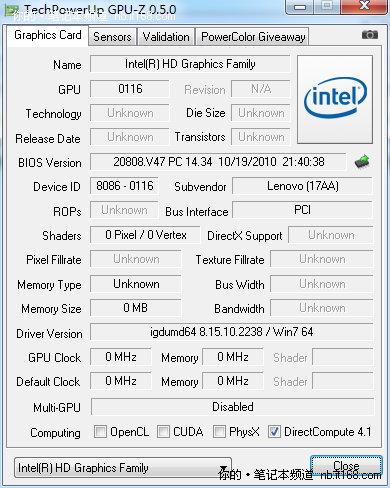Click the Device ID field 8086 - 0116
This screenshot has height=488, width=390.
pos(125,186)
